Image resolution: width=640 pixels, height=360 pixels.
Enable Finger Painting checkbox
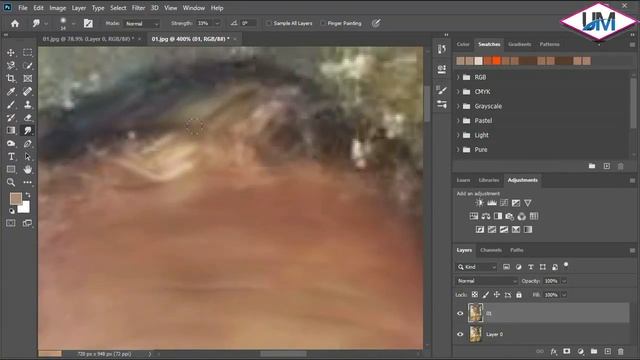323,24
